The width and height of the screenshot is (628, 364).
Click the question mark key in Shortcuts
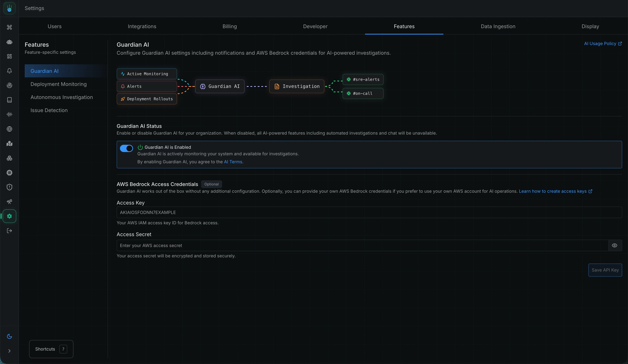point(63,349)
